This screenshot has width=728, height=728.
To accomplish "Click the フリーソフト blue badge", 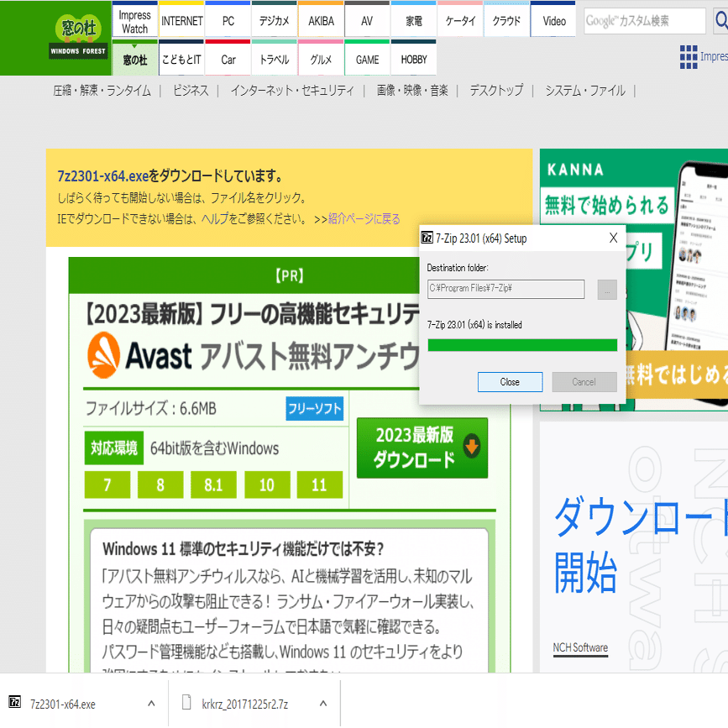I will [x=315, y=409].
